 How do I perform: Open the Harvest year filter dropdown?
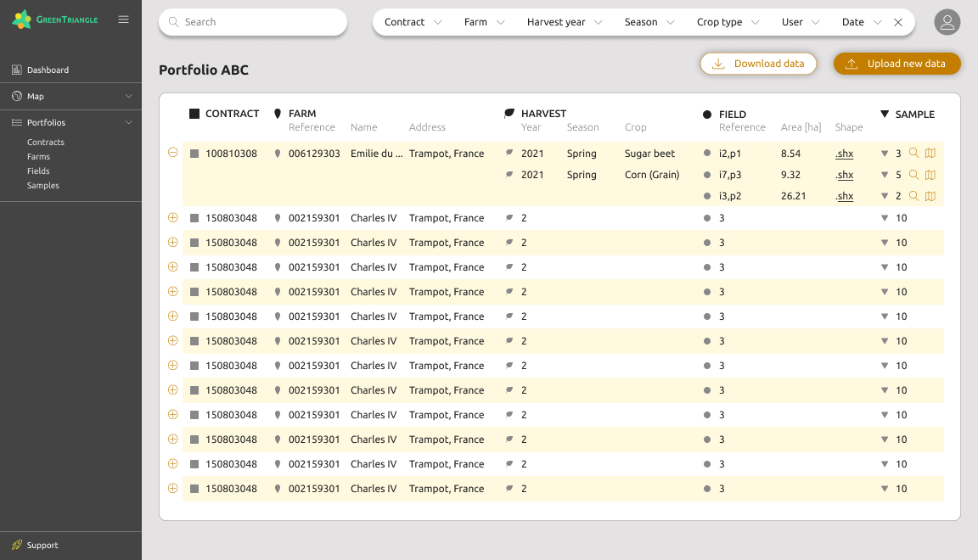click(564, 22)
